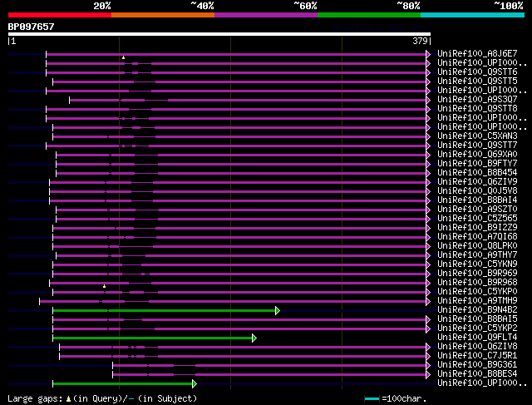This screenshot has width=532, height=405.
Task: Click the UniRef100_B8B454 label
Action: pyautogui.click(x=477, y=173)
